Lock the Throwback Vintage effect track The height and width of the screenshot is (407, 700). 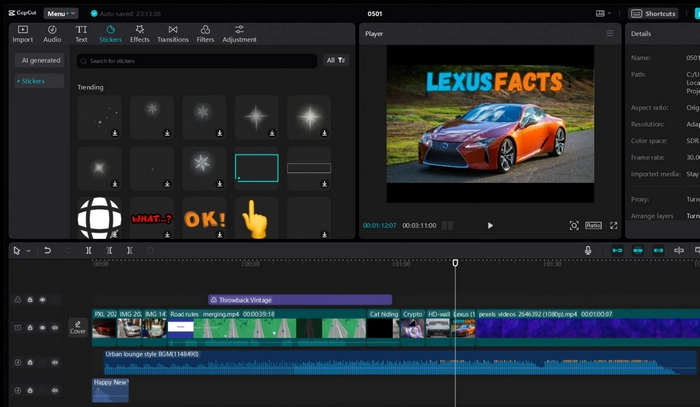click(x=30, y=300)
